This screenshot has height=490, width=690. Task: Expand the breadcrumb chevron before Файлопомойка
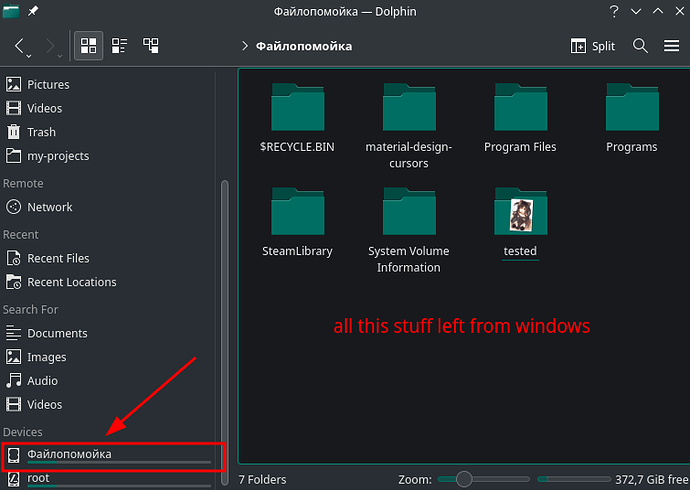tap(245, 46)
